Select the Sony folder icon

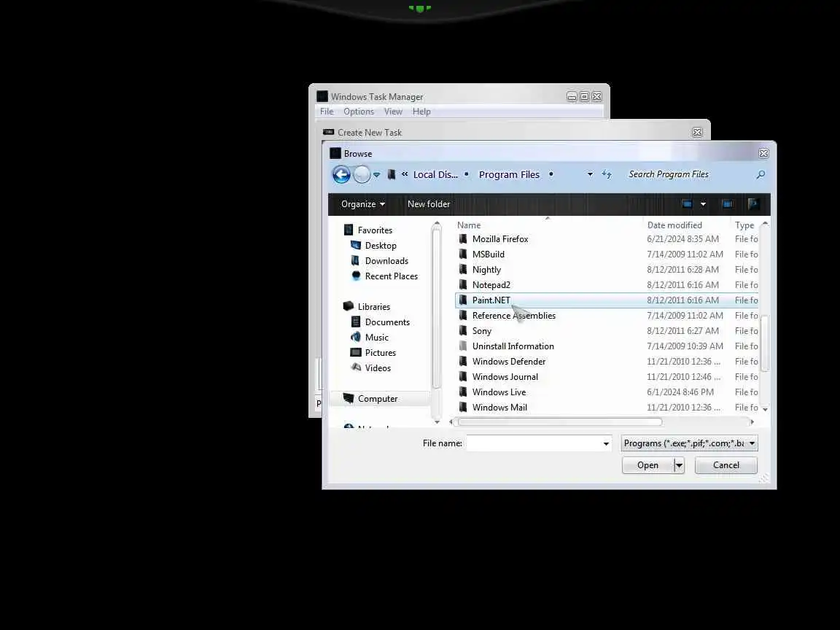[x=463, y=331]
